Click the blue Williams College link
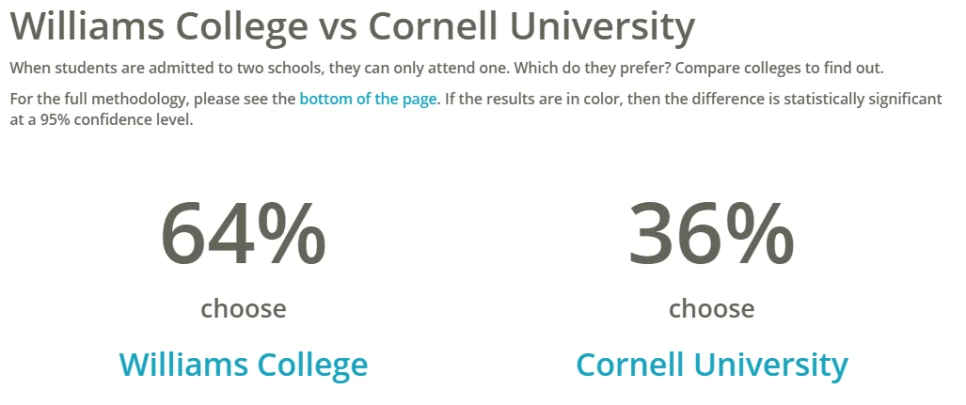Screen dimensions: 966x405 [243, 365]
